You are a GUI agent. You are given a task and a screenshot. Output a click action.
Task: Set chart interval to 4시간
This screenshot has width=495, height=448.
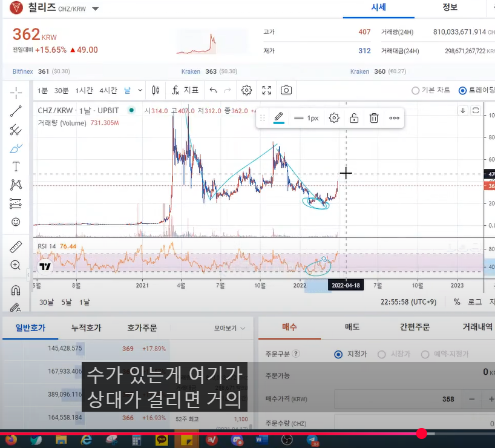click(x=108, y=91)
